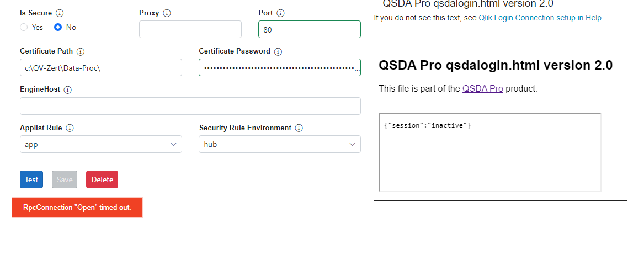Image resolution: width=644 pixels, height=253 pixels.
Task: Click the grey Save button
Action: pyautogui.click(x=65, y=180)
